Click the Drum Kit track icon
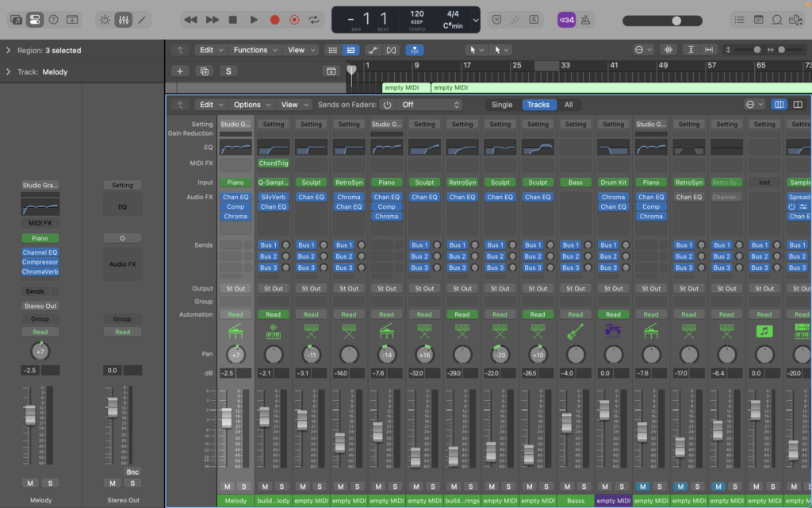The image size is (812, 508). click(x=613, y=331)
